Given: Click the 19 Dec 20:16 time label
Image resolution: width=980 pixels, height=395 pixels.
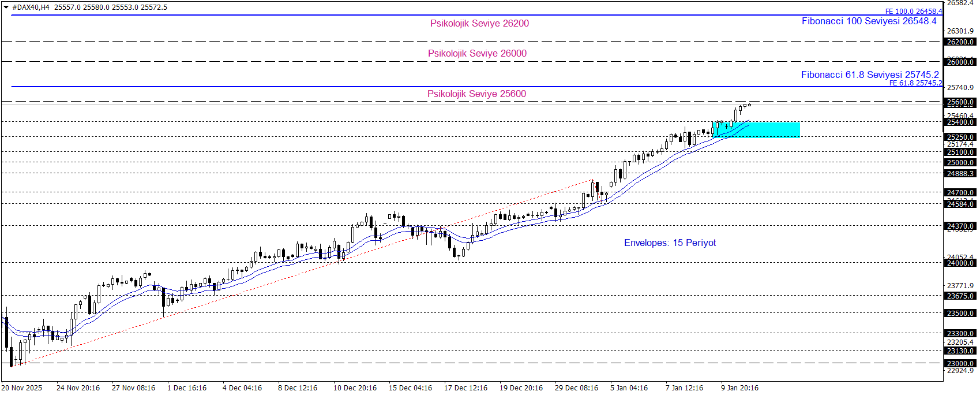Looking at the screenshot, I should coord(521,388).
